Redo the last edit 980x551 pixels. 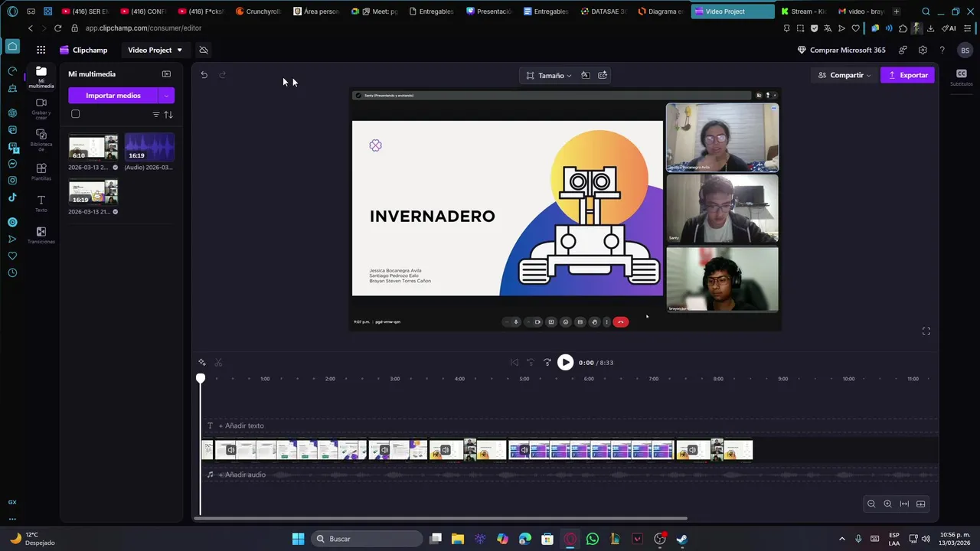click(223, 75)
